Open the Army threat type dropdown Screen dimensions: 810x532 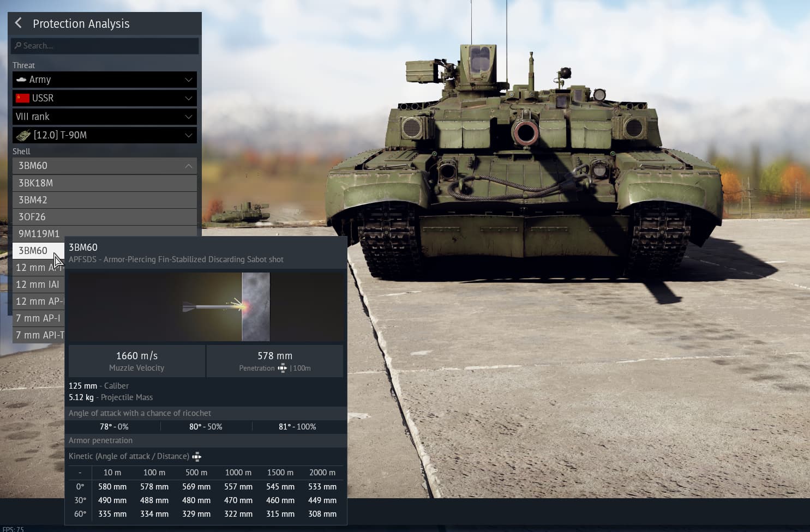pyautogui.click(x=105, y=80)
